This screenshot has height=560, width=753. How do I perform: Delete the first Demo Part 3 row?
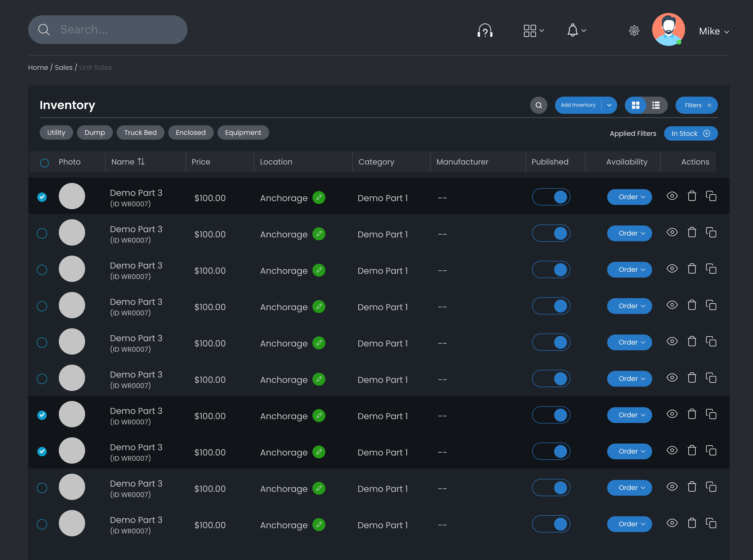click(692, 196)
